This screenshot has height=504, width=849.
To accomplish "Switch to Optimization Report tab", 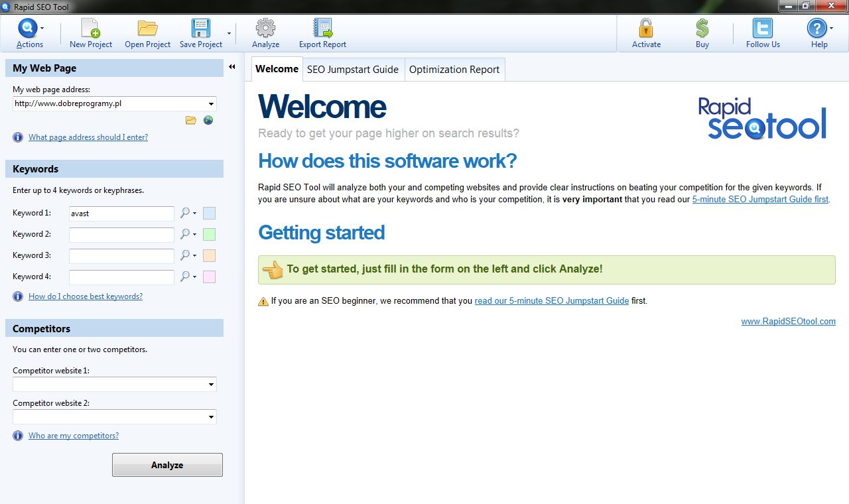I will click(x=454, y=70).
